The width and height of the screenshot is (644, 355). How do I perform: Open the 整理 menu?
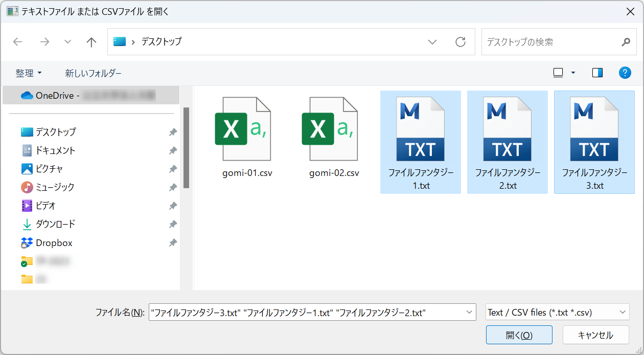pos(29,73)
